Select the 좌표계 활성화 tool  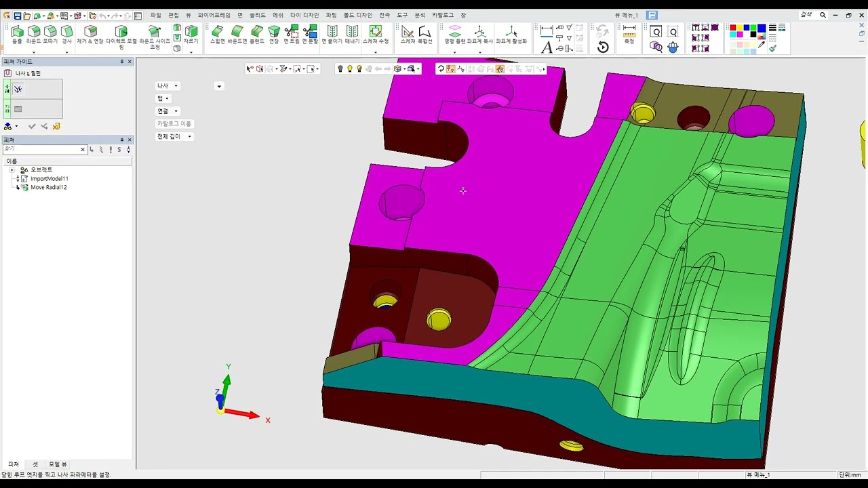(511, 35)
